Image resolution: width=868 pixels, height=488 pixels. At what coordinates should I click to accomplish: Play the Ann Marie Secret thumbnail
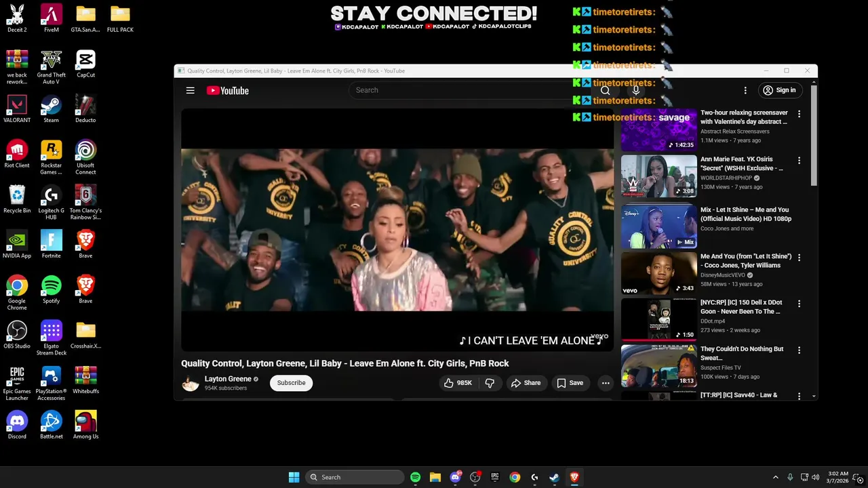tap(659, 176)
